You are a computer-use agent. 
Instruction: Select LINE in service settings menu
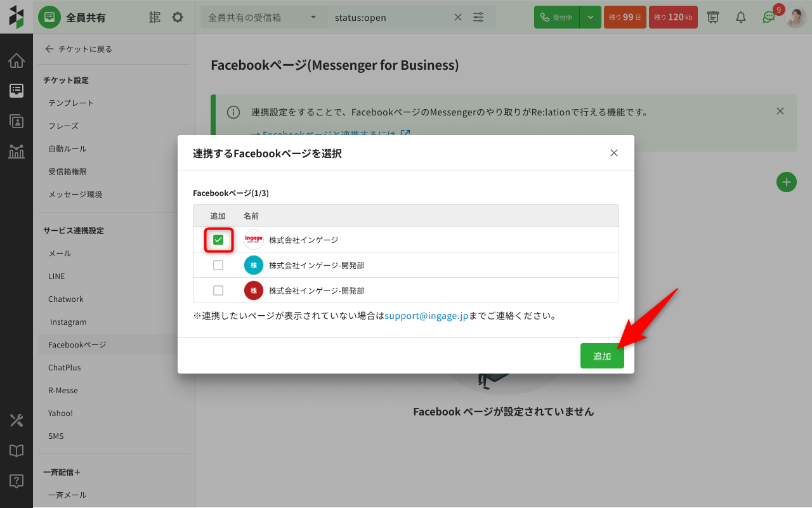click(56, 277)
